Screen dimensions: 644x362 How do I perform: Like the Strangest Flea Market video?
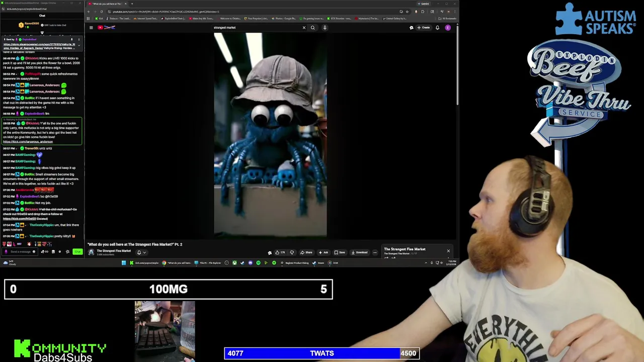pyautogui.click(x=279, y=252)
